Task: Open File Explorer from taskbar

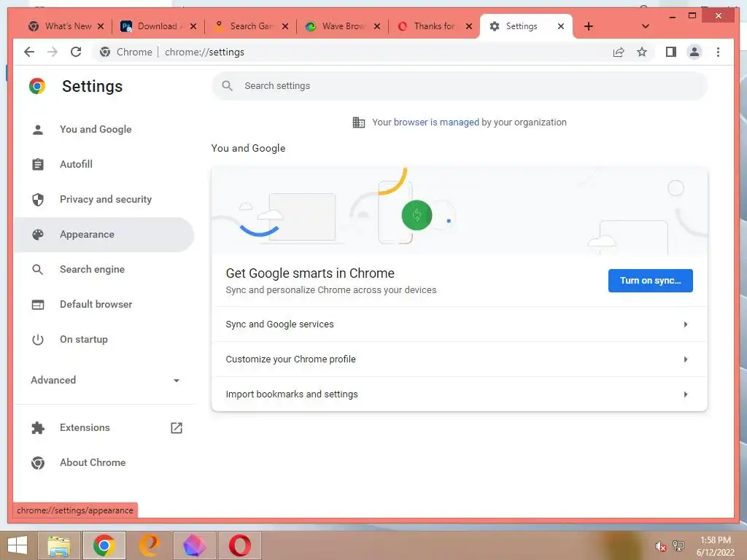Action: (59, 545)
